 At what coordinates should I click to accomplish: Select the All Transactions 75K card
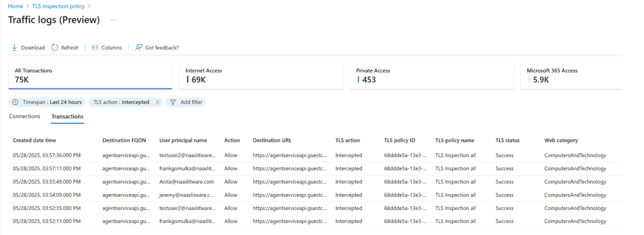click(x=90, y=76)
